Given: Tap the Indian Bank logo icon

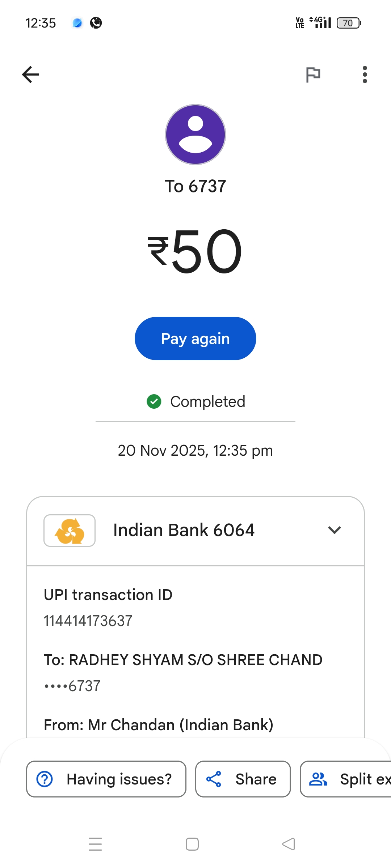Looking at the screenshot, I should (x=70, y=531).
